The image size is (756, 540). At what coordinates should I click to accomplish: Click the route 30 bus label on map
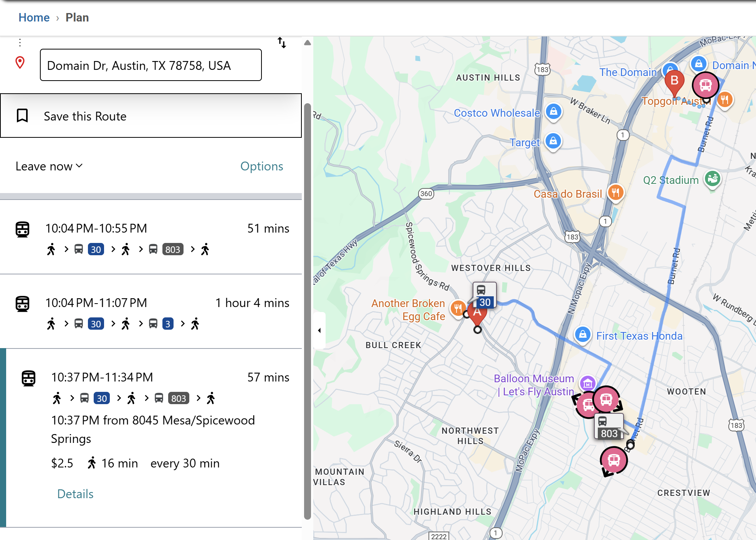484,296
